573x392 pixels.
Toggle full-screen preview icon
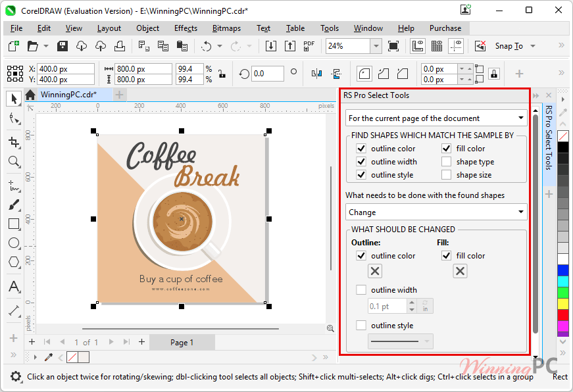click(x=393, y=46)
